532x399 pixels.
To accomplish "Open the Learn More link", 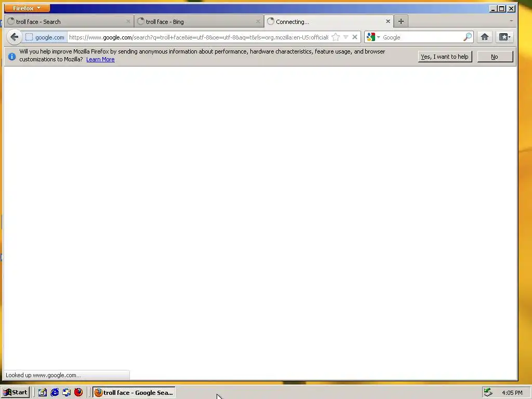I will tap(100, 59).
